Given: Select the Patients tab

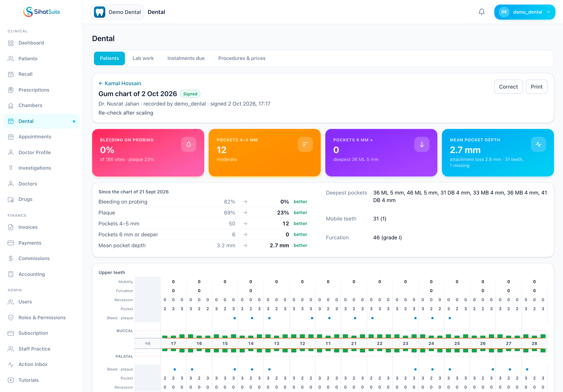Looking at the screenshot, I should pyautogui.click(x=109, y=58).
